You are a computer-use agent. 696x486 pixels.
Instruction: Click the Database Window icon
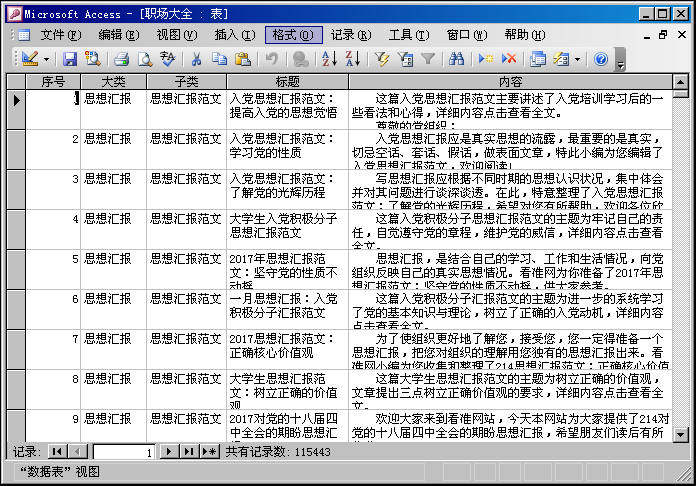(x=538, y=59)
